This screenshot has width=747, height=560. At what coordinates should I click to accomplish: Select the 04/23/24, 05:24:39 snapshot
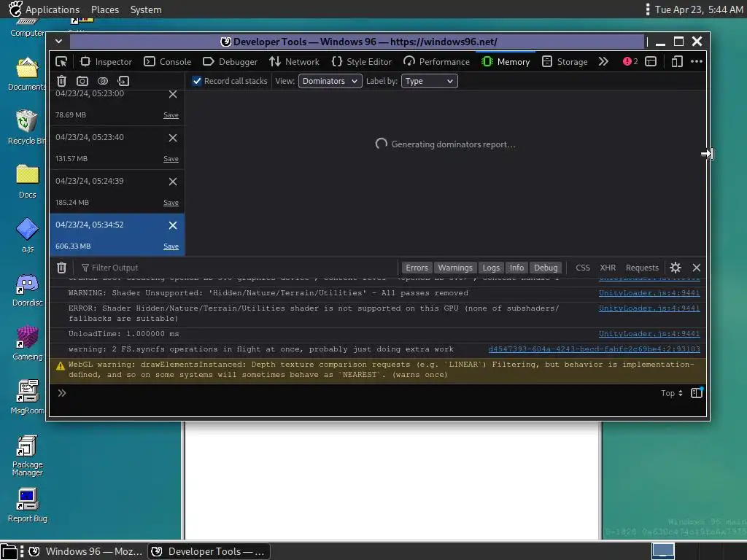point(117,192)
